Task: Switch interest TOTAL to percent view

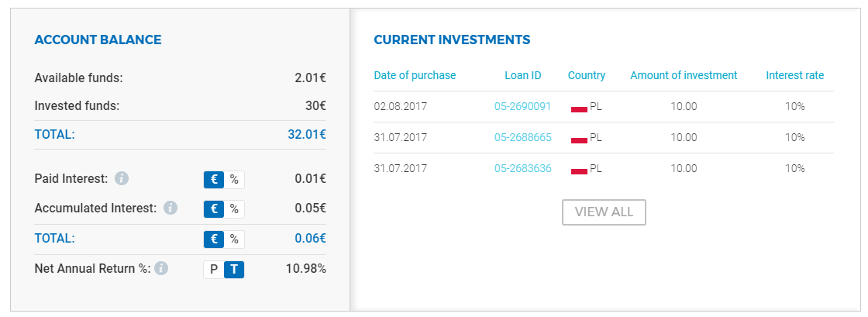Action: (x=234, y=239)
